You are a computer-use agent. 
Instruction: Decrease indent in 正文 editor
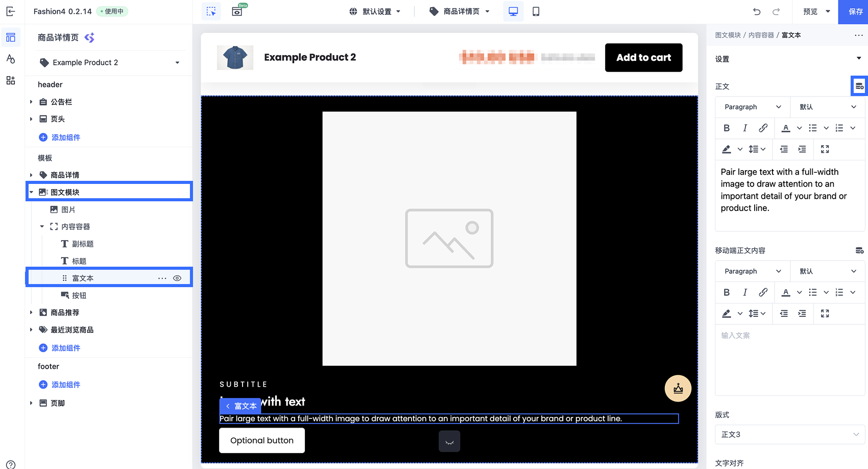point(784,149)
